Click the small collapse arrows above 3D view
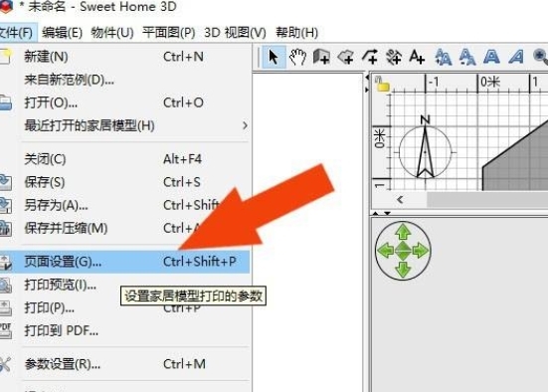 coord(382,213)
